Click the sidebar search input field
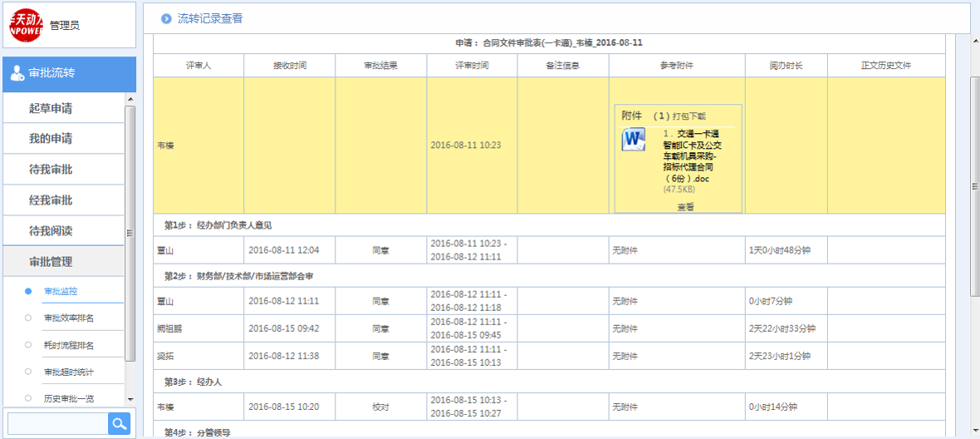Image resolution: width=980 pixels, height=439 pixels. 56,424
